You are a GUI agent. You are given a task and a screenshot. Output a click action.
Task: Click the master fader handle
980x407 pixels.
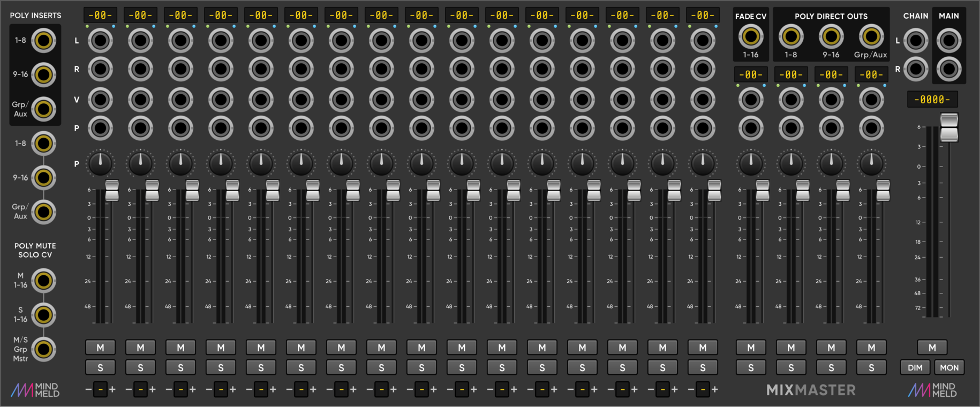tap(949, 127)
